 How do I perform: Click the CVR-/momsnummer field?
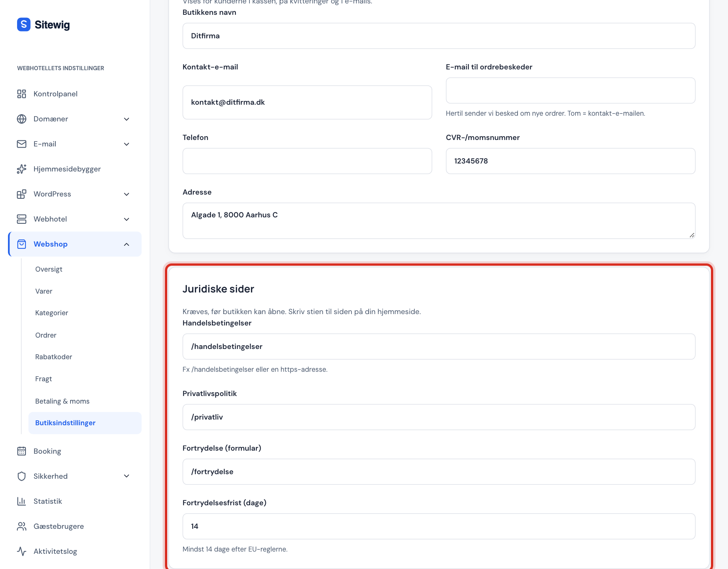tap(570, 161)
